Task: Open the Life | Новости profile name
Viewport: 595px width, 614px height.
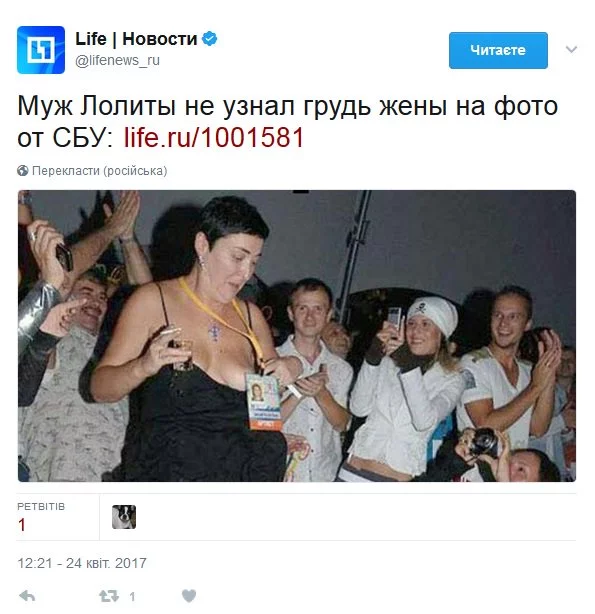Action: click(136, 39)
